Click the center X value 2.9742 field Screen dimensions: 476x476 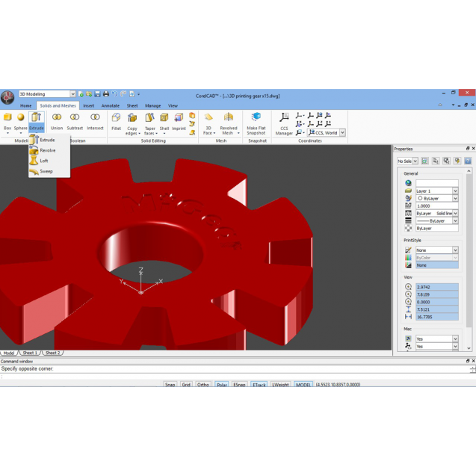point(437,287)
